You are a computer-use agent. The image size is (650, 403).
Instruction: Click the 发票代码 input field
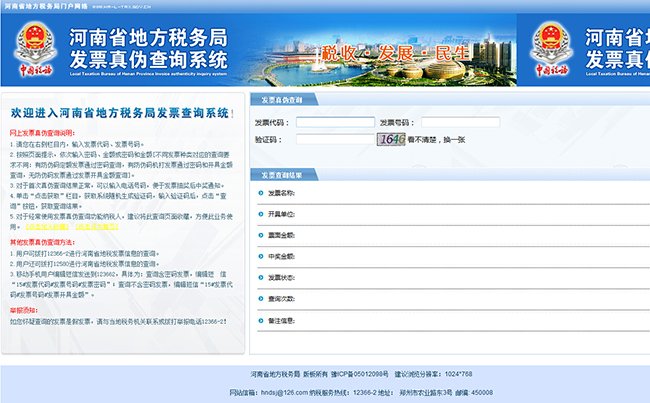(x=335, y=122)
